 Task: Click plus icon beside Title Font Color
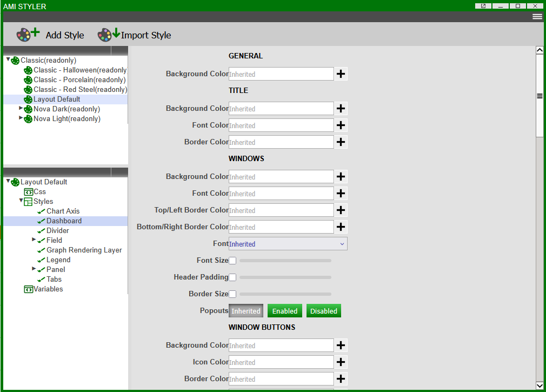pos(341,125)
